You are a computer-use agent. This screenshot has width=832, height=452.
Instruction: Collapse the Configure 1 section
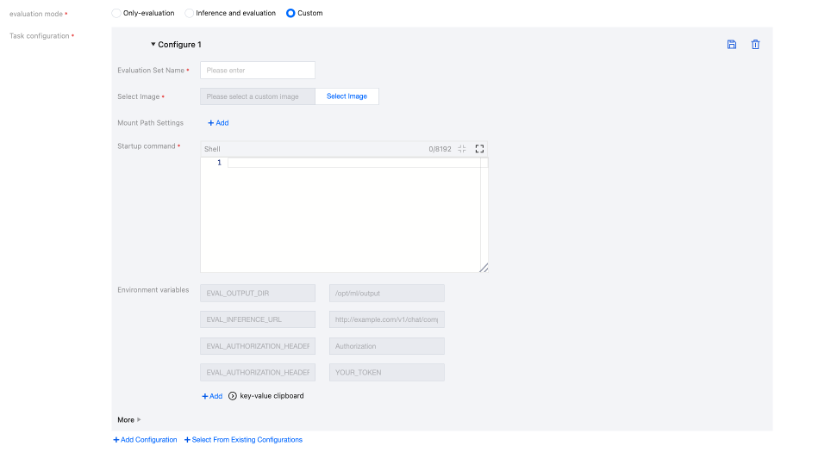[x=153, y=44]
